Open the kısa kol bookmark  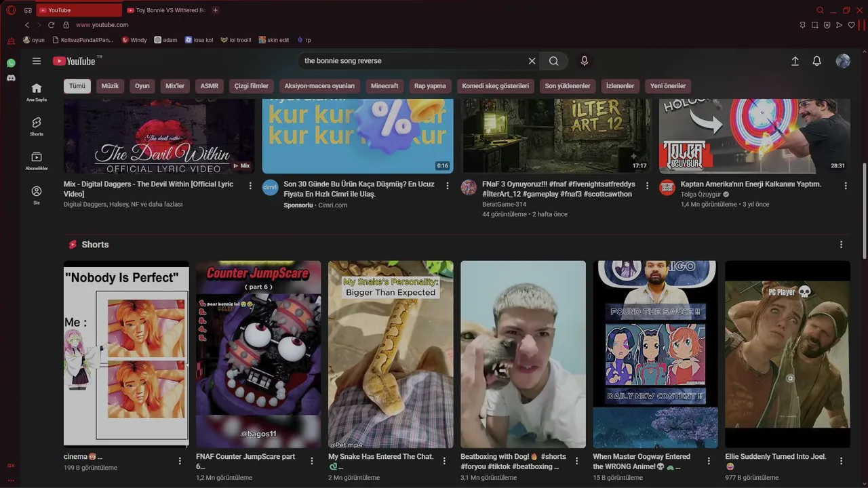pos(199,40)
